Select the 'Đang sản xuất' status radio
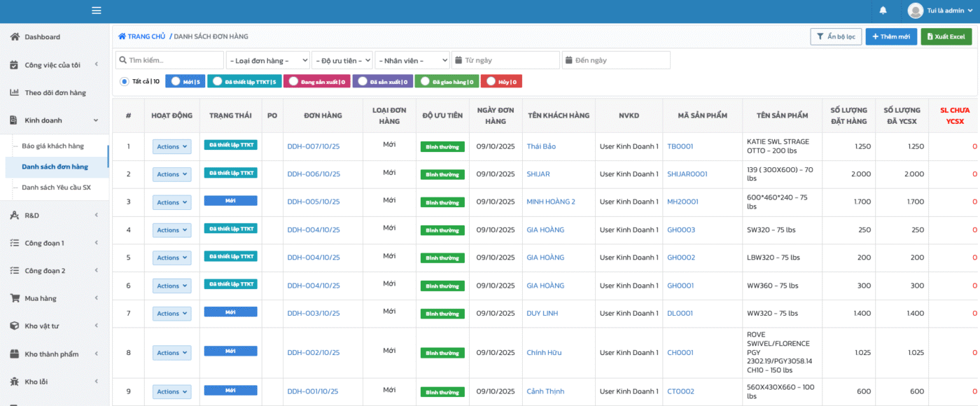This screenshot has width=980, height=406. [293, 81]
